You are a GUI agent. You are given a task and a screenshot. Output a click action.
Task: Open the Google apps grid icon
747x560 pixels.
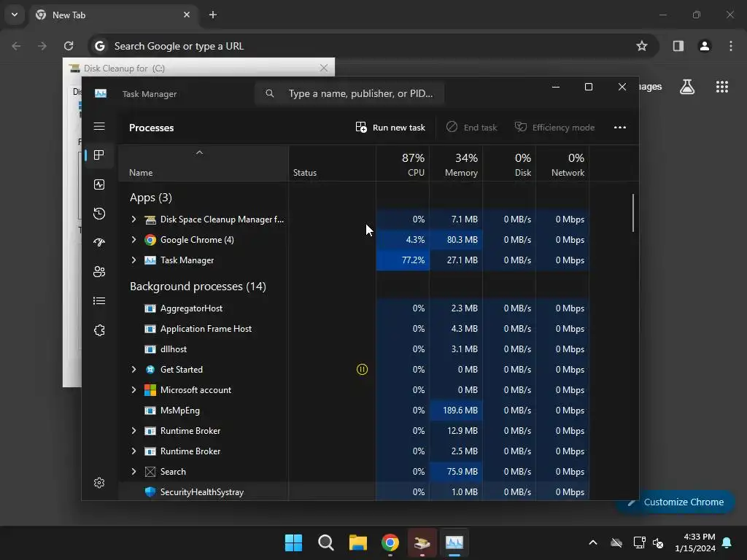(721, 87)
